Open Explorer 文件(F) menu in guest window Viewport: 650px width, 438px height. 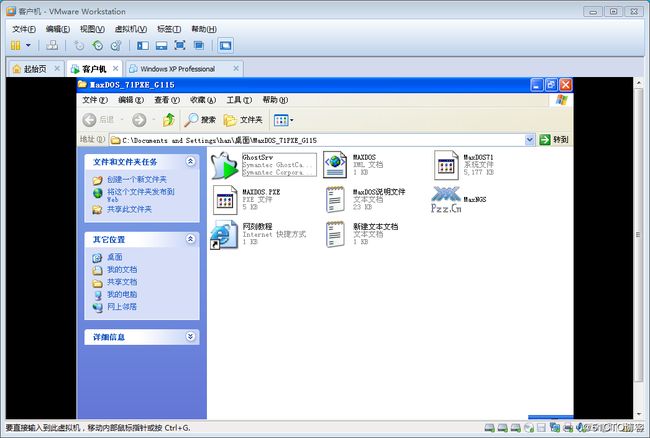tap(95, 100)
